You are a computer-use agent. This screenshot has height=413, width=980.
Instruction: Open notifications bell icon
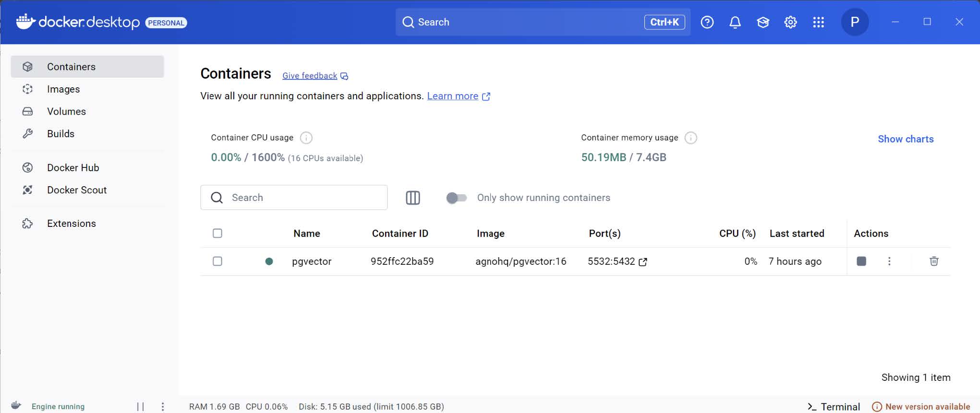click(x=735, y=22)
